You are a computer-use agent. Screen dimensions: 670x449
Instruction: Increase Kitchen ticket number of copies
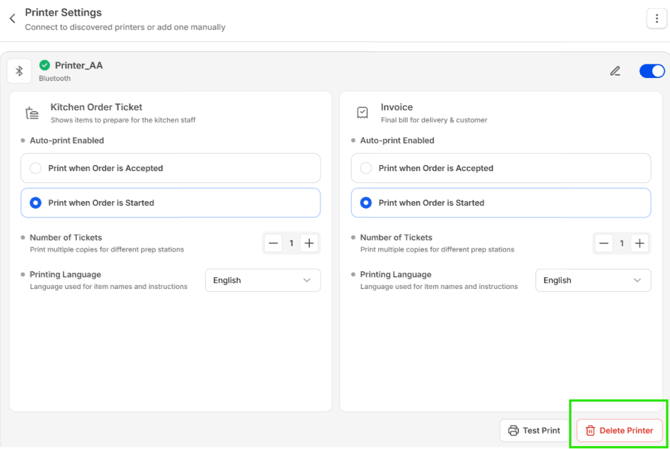pyautogui.click(x=309, y=243)
